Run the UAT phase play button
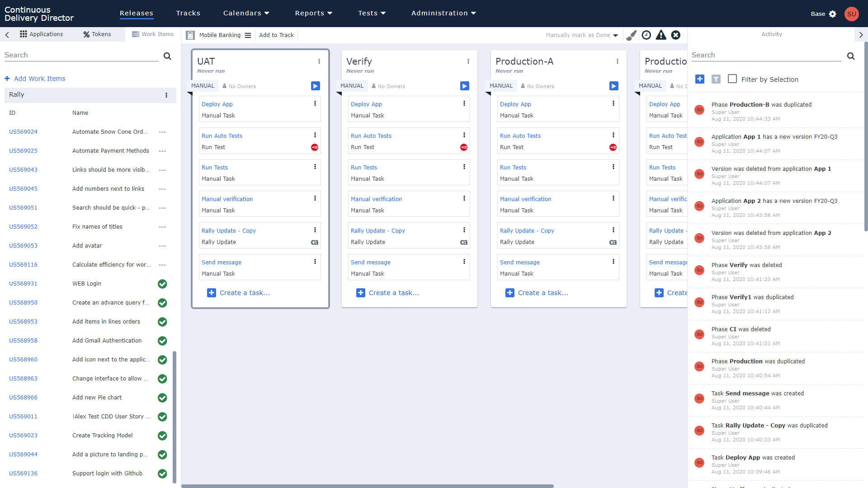The height and width of the screenshot is (488, 868). 316,86
